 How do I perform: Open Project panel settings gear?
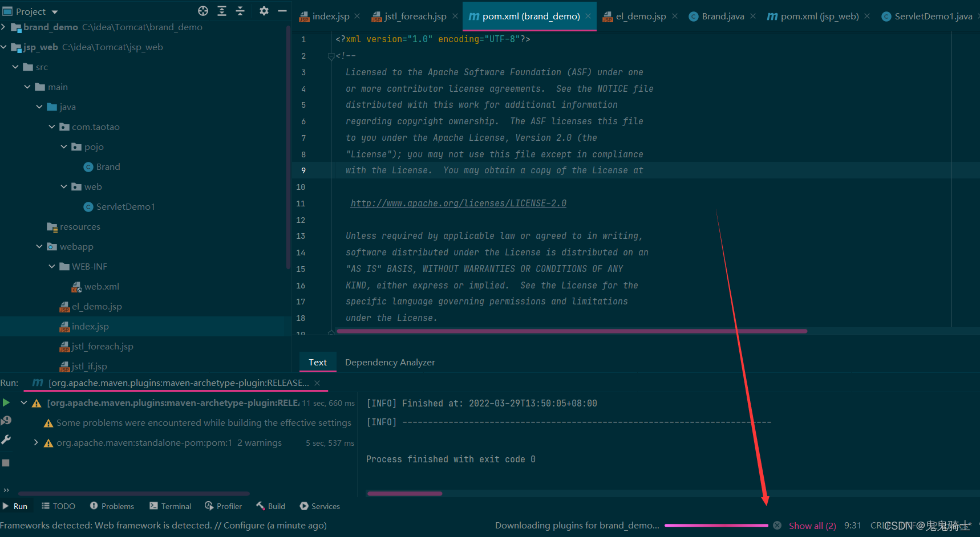264,11
